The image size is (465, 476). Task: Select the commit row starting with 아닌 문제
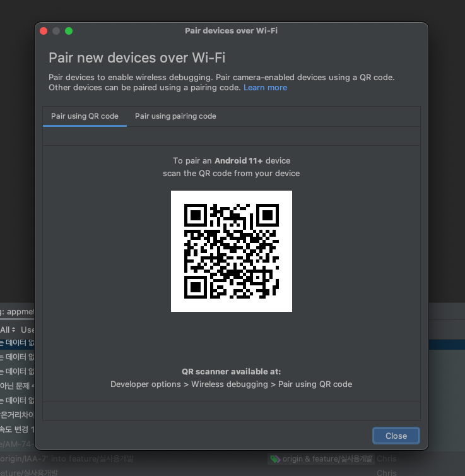pos(17,386)
